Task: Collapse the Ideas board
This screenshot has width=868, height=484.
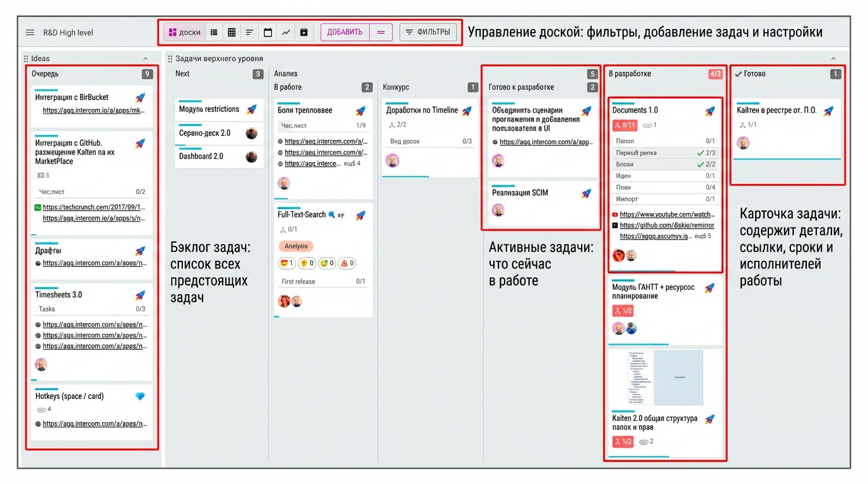Action: tap(146, 59)
